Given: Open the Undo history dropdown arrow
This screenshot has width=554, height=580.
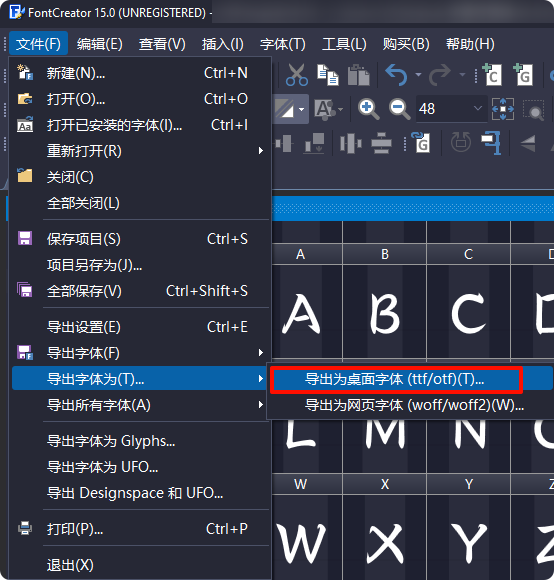Looking at the screenshot, I should [x=418, y=75].
